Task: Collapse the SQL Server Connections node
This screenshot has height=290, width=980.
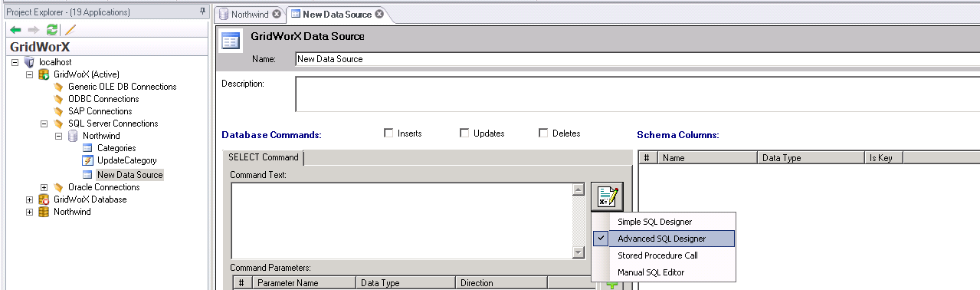Action: [44, 124]
